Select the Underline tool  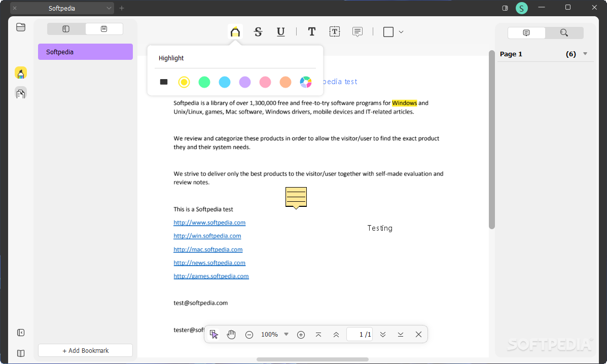[281, 32]
